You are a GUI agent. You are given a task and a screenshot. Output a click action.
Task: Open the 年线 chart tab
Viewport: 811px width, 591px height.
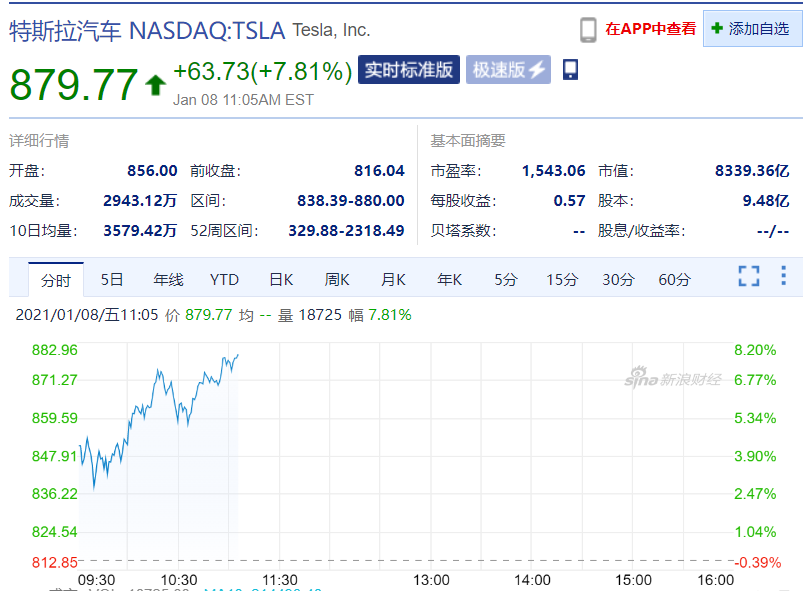(x=168, y=279)
